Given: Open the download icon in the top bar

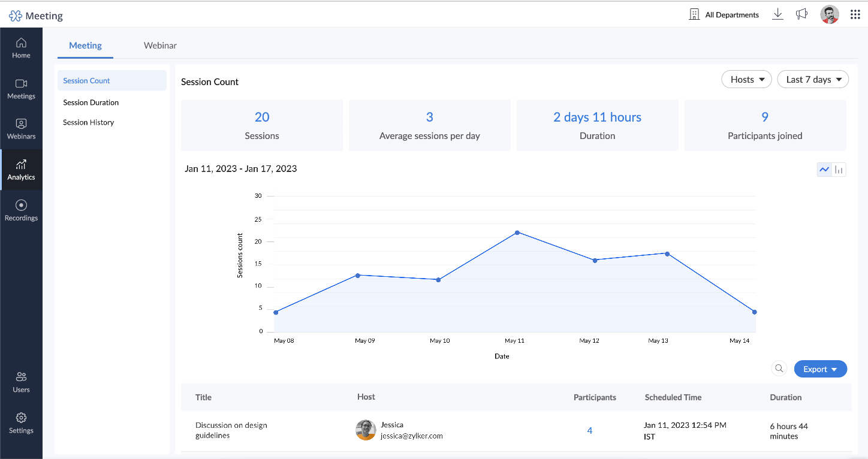Looking at the screenshot, I should [777, 14].
